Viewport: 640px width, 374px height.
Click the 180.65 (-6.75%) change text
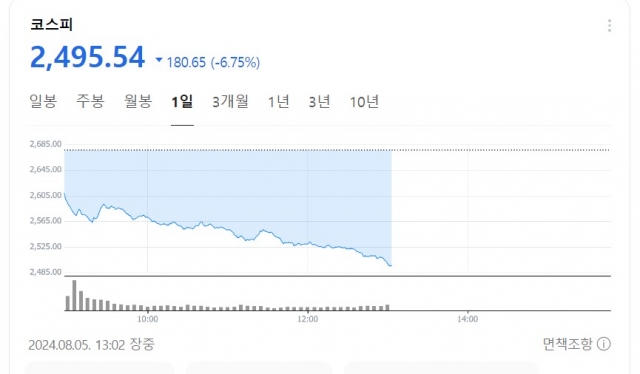pos(213,62)
